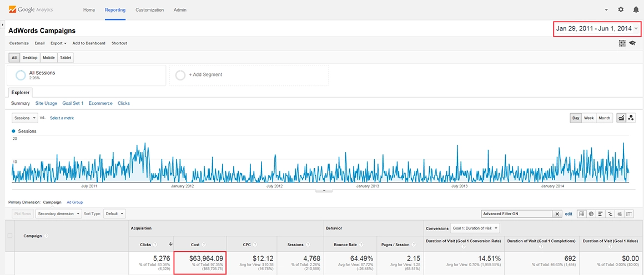Click the Select a metric link
644x275 pixels.
point(62,118)
